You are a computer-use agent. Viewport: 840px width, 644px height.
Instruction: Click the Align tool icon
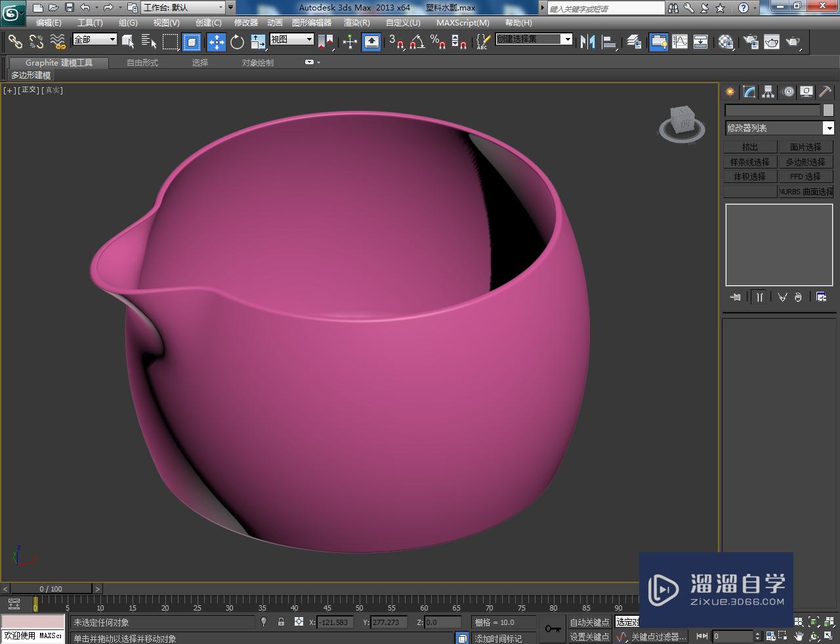[x=610, y=42]
